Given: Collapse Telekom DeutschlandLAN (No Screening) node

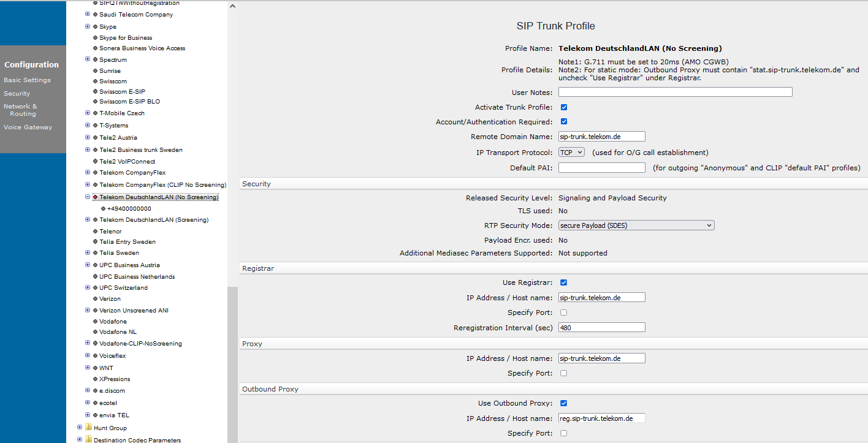Looking at the screenshot, I should 88,197.
